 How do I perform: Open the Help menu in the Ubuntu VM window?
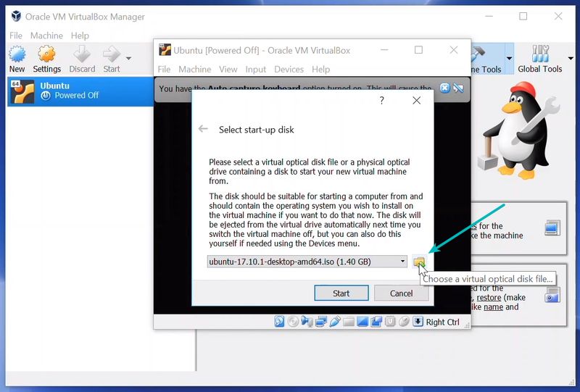pyautogui.click(x=320, y=69)
